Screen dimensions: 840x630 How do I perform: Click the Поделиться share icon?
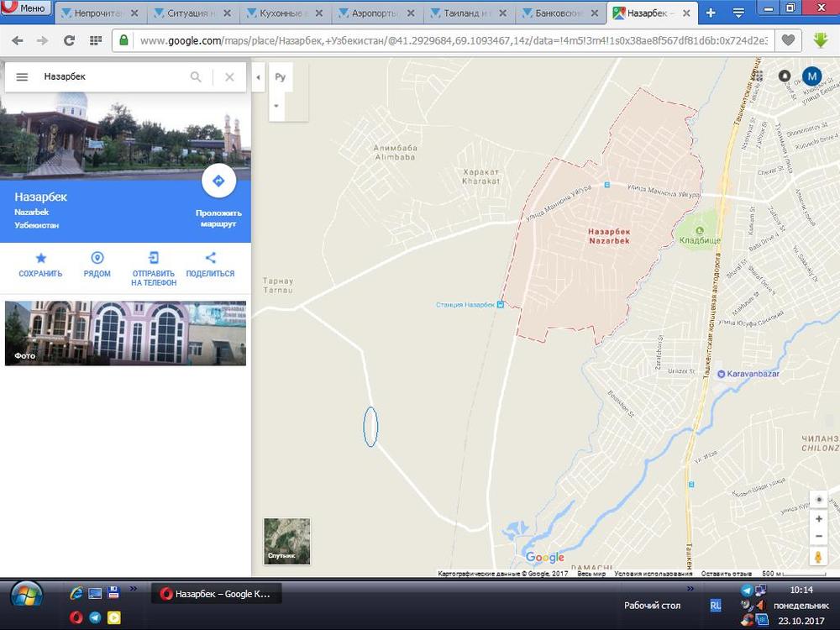[210, 259]
